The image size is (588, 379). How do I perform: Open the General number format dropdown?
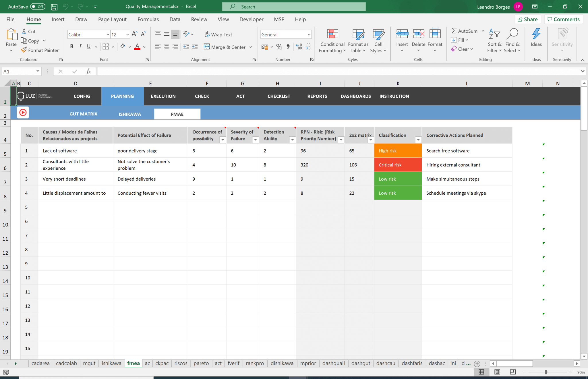coord(309,34)
